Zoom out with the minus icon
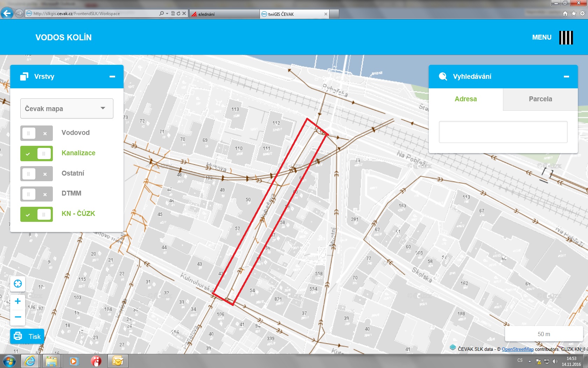The width and height of the screenshot is (588, 368). [x=18, y=317]
